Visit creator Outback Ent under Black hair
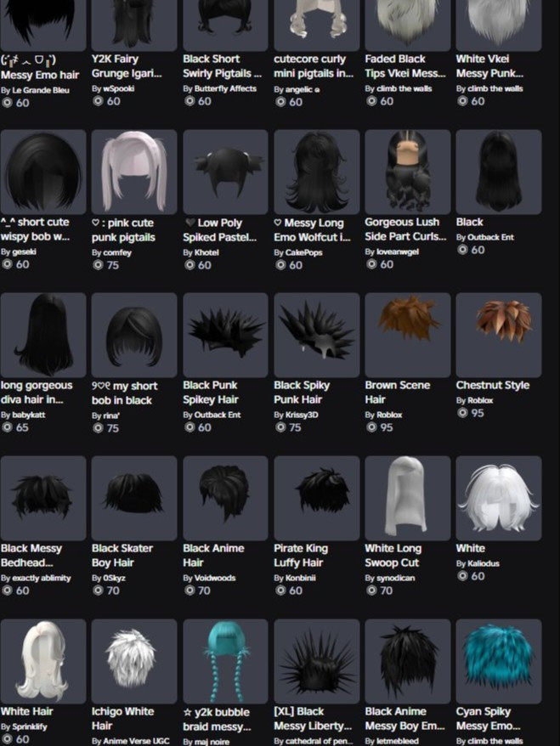 [x=490, y=237]
